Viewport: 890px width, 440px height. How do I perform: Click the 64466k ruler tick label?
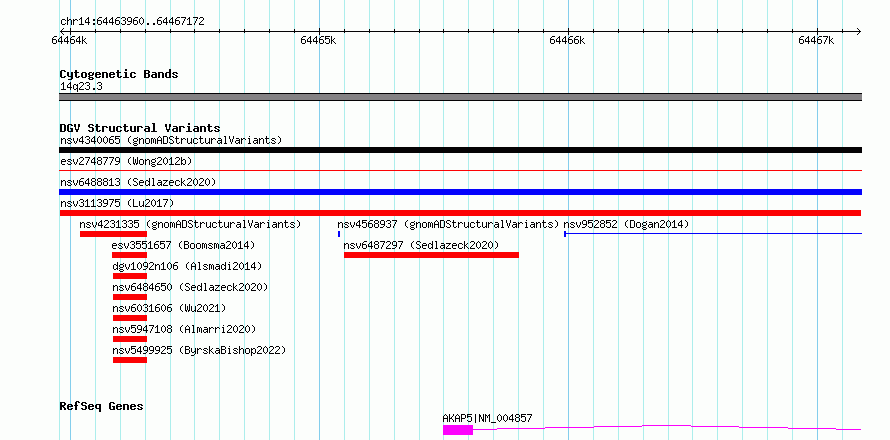(x=568, y=40)
